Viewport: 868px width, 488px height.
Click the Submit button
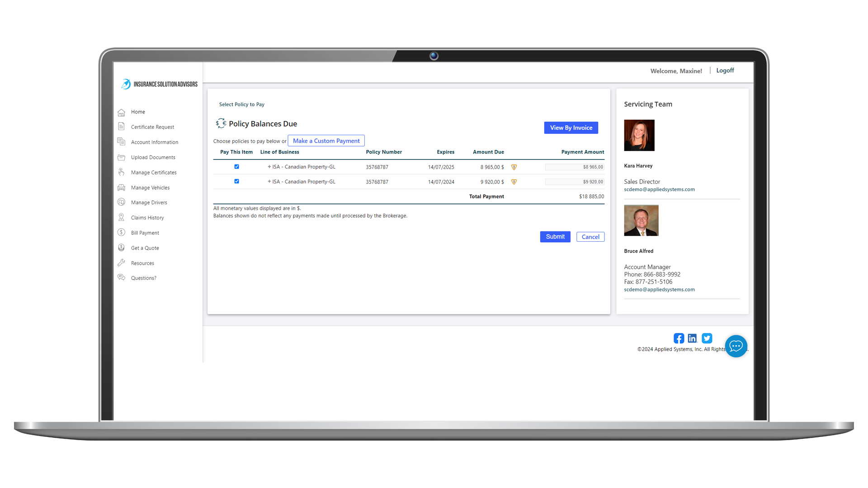[x=555, y=237]
